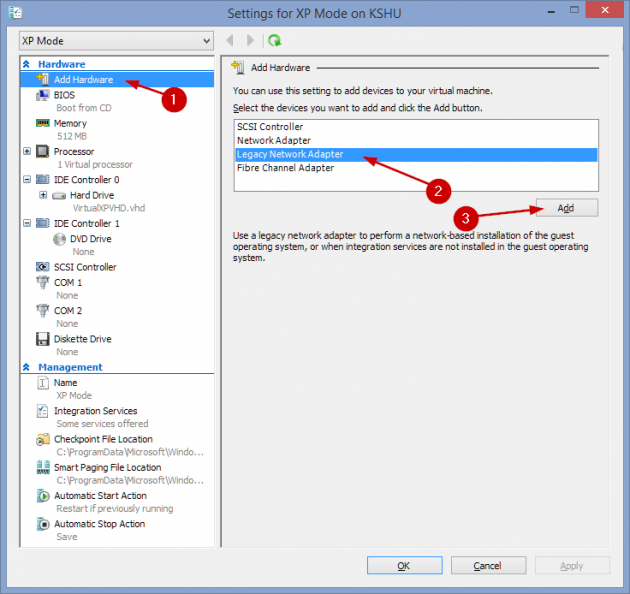Select IDE Controller 0
Viewport: 630px width, 594px height.
coord(86,180)
